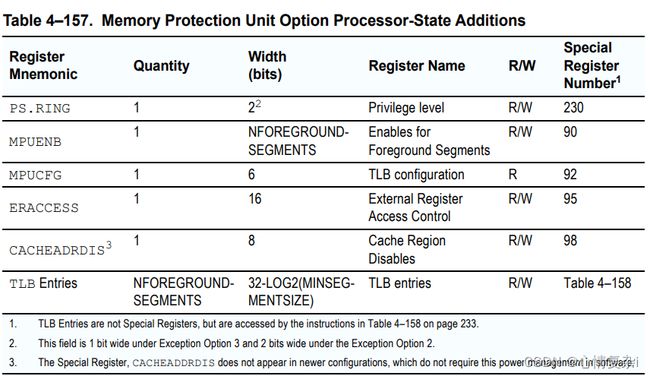The width and height of the screenshot is (650, 376).
Task: Click the 'TLB Entries' row label
Action: [x=43, y=283]
